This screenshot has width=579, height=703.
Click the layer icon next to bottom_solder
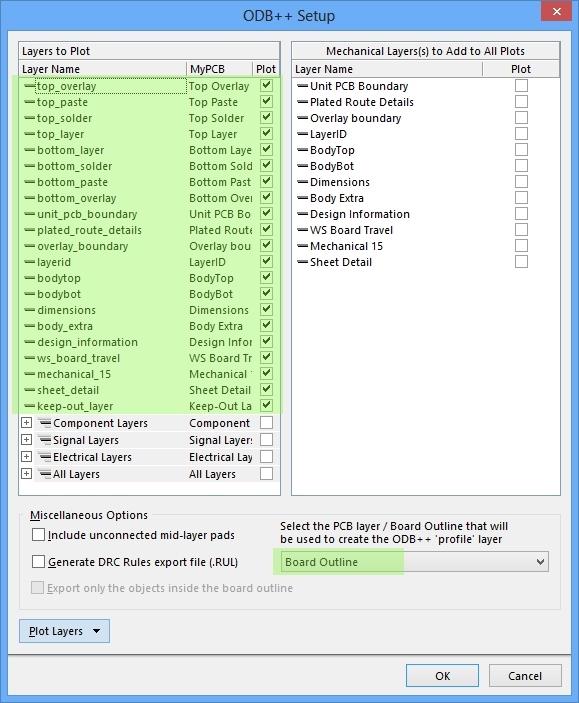pyautogui.click(x=29, y=166)
